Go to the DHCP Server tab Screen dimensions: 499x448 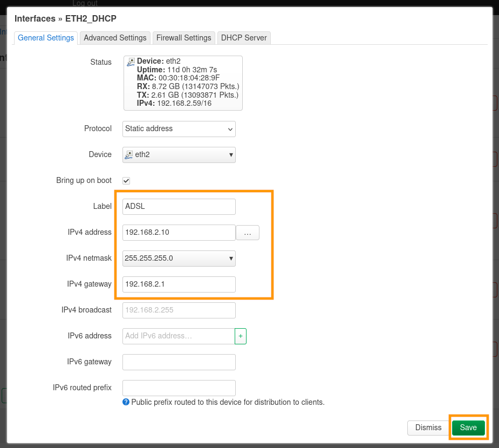[244, 38]
